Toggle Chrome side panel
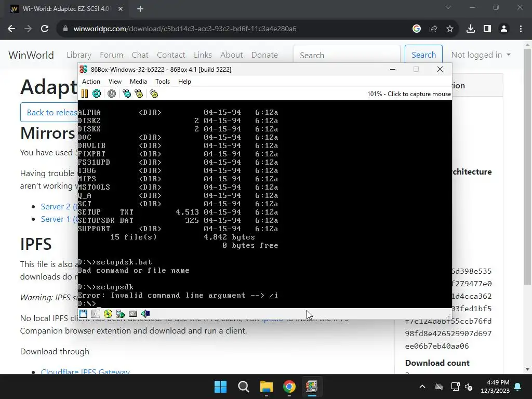 [x=487, y=29]
